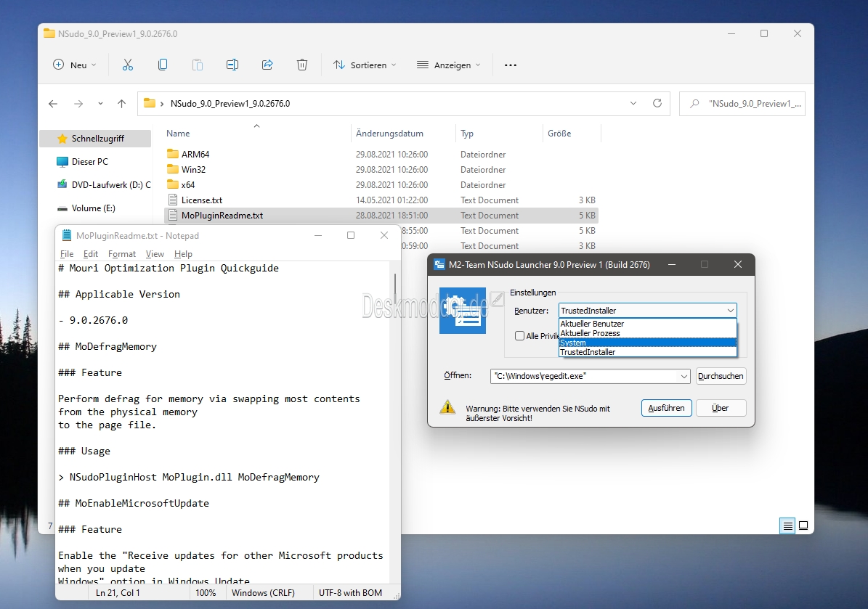The height and width of the screenshot is (609, 868).
Task: Select the ARM64 folder icon
Action: 173,154
